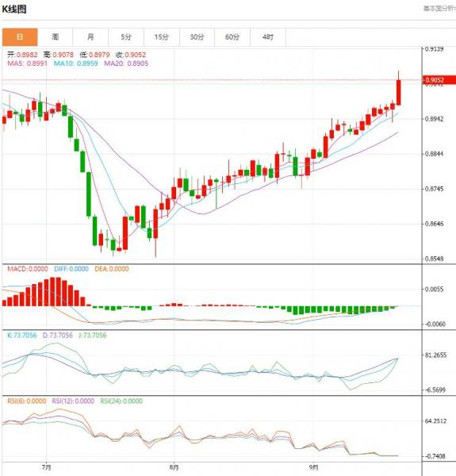Click the -6.5699 KDJ axis label

[435, 390]
